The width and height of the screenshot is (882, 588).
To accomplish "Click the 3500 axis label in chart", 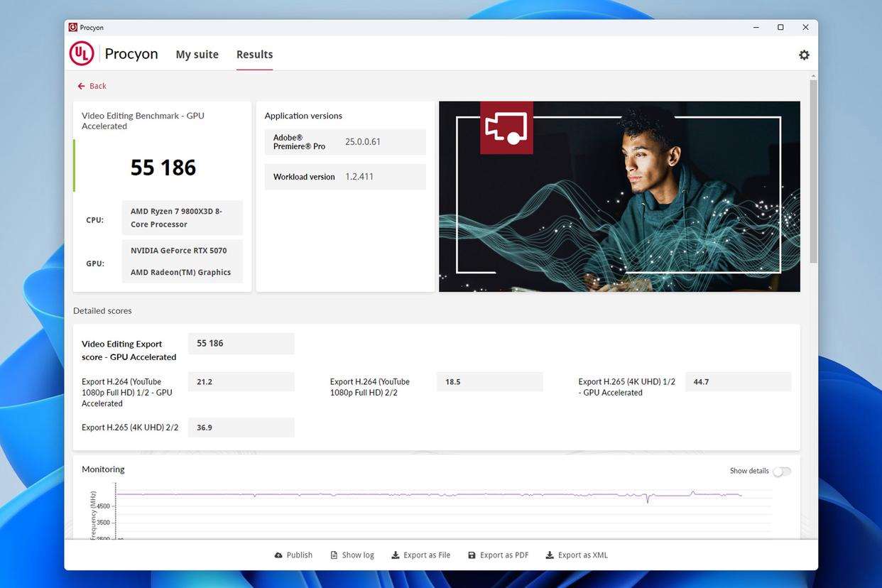I will tap(103, 523).
